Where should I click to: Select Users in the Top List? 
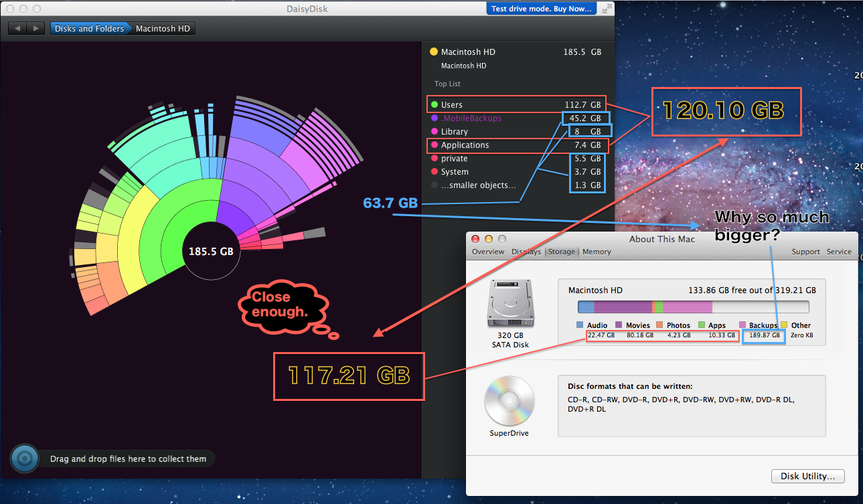pyautogui.click(x=516, y=104)
